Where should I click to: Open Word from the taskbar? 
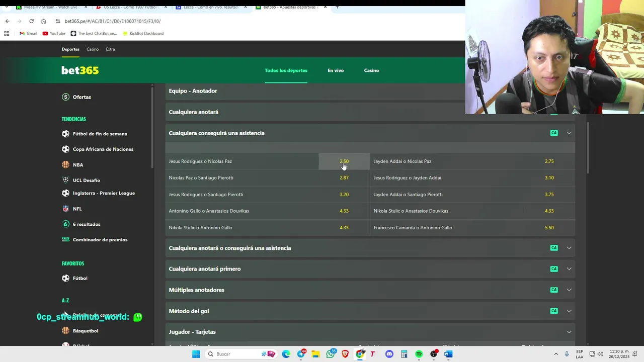448,354
